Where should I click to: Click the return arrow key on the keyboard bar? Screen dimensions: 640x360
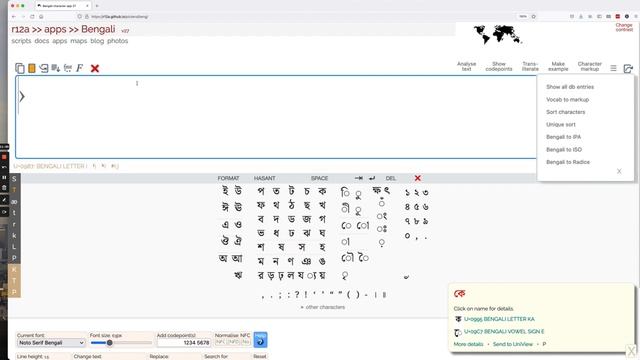click(372, 178)
